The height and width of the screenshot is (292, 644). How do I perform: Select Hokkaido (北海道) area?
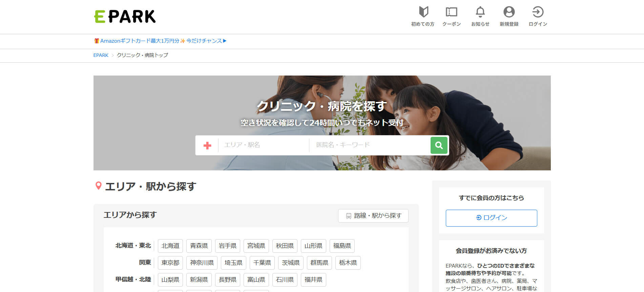click(x=170, y=246)
